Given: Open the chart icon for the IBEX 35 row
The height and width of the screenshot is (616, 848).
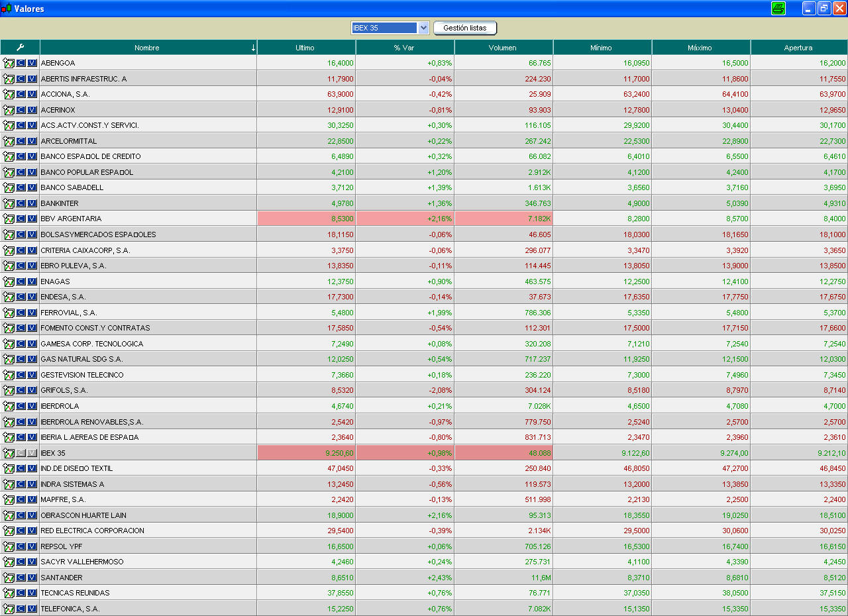Looking at the screenshot, I should [9, 453].
